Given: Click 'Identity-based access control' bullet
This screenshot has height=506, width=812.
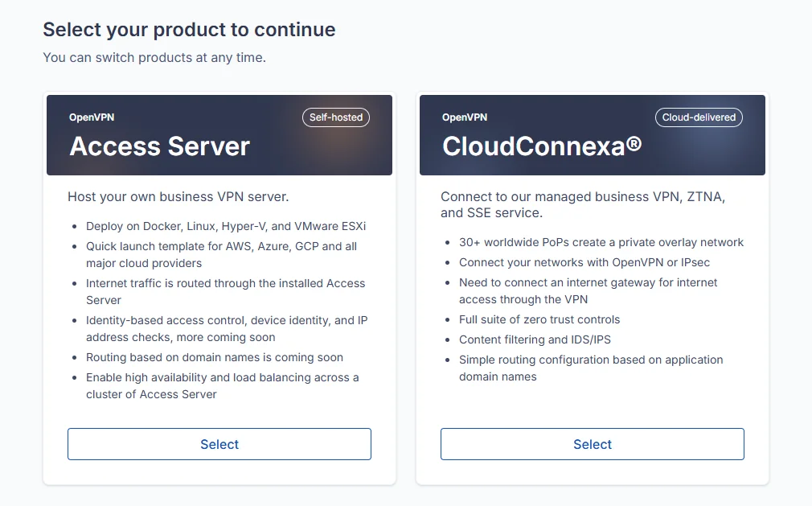Looking at the screenshot, I should tap(227, 328).
